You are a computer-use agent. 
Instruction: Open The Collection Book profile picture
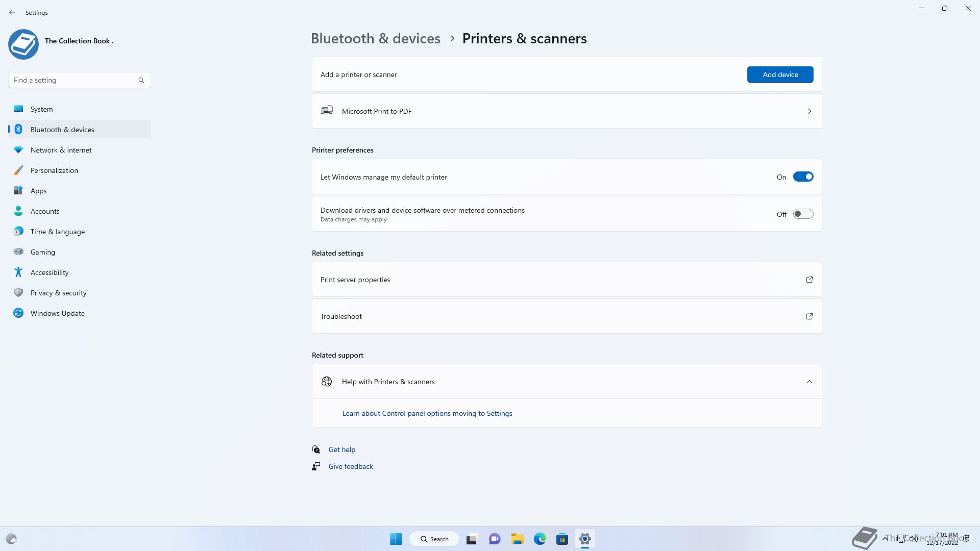23,44
